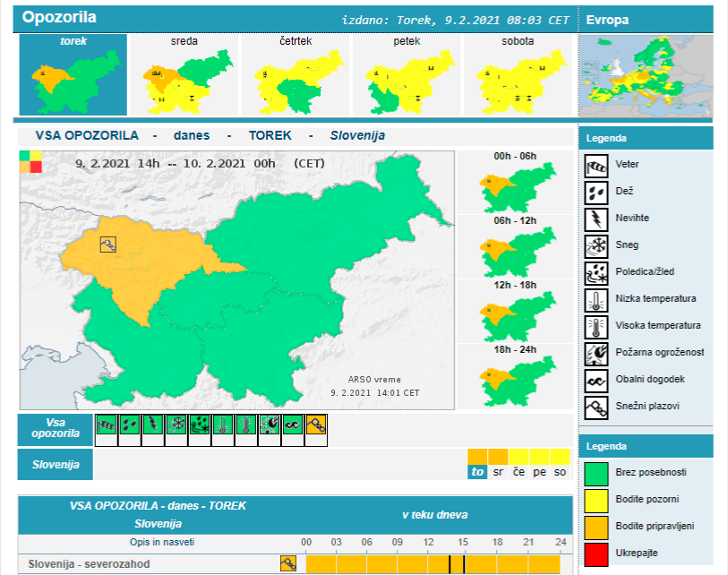Viewport: 728px width, 575px height.
Task: Select the wind warning icon in Vsa opozorila row
Action: (107, 426)
